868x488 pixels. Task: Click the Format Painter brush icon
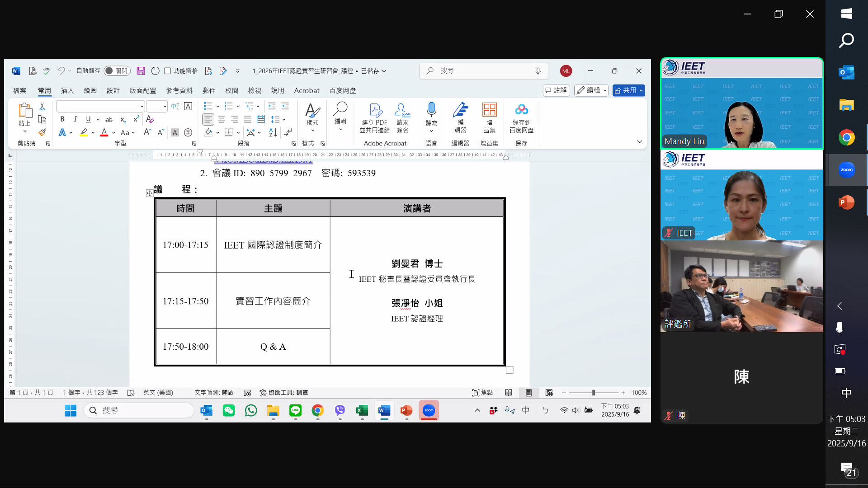42,132
